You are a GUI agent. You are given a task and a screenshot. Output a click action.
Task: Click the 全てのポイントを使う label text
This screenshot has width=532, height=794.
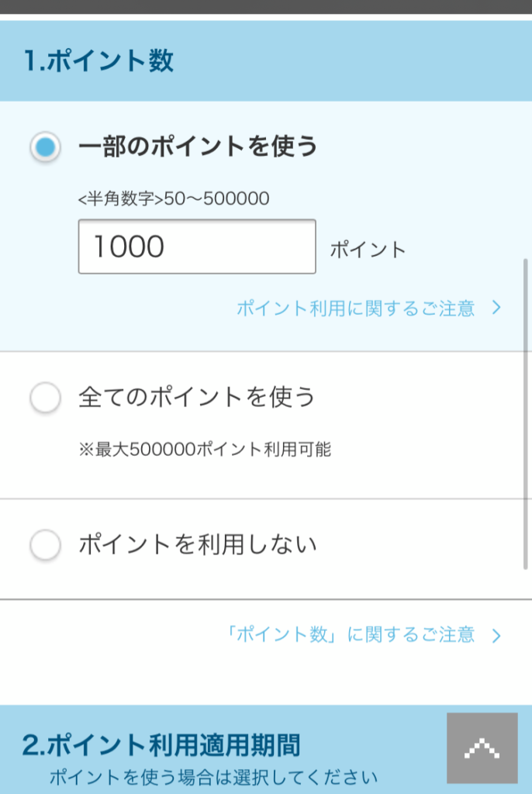point(196,396)
